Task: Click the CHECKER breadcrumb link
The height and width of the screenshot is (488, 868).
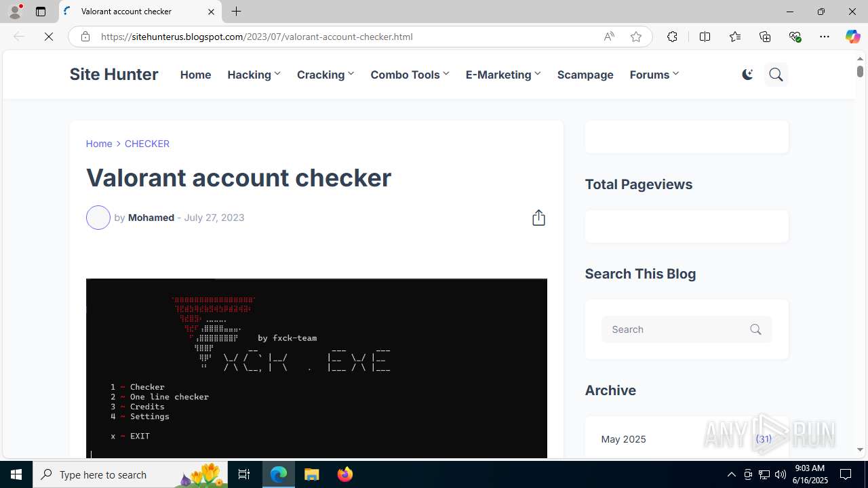Action: pyautogui.click(x=147, y=144)
